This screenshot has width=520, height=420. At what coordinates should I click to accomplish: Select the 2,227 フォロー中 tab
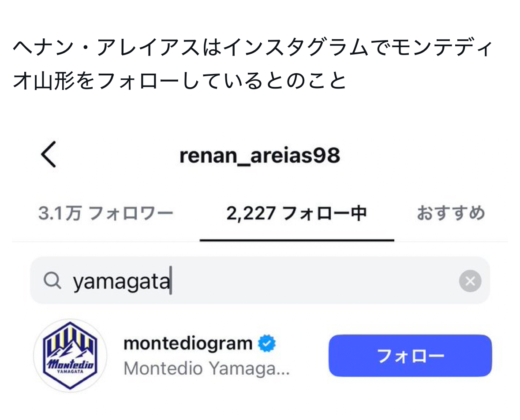(x=296, y=213)
